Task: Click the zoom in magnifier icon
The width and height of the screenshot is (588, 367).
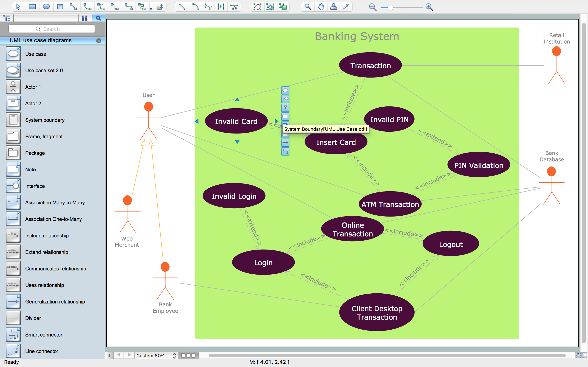Action: [x=429, y=7]
